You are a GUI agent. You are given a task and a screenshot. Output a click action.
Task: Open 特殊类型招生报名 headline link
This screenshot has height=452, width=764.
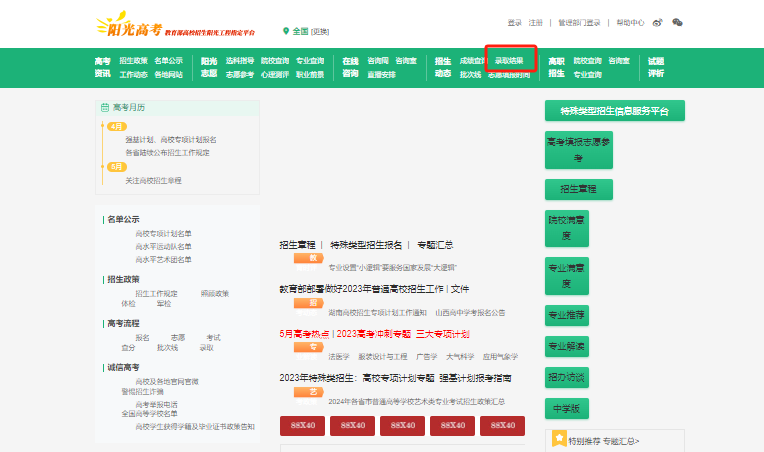tap(366, 245)
